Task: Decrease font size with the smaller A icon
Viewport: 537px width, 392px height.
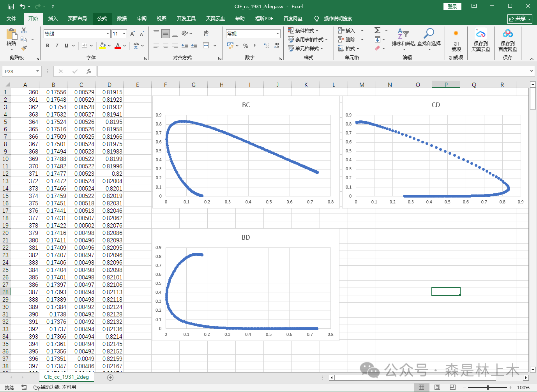Action: (x=141, y=34)
